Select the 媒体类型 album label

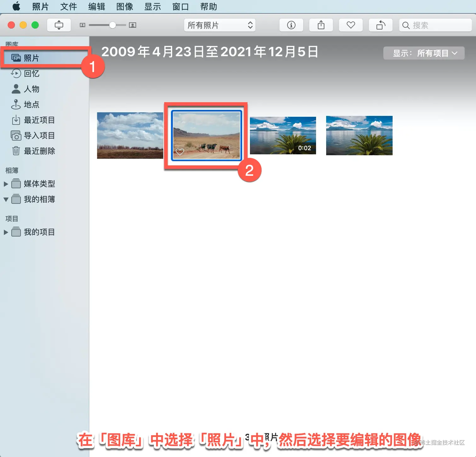(39, 184)
